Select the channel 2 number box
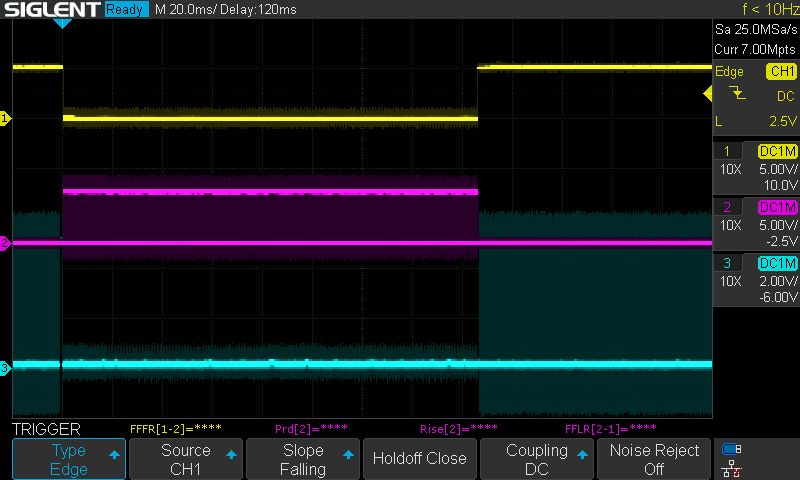Viewport: 800px width, 480px height. 727,207
